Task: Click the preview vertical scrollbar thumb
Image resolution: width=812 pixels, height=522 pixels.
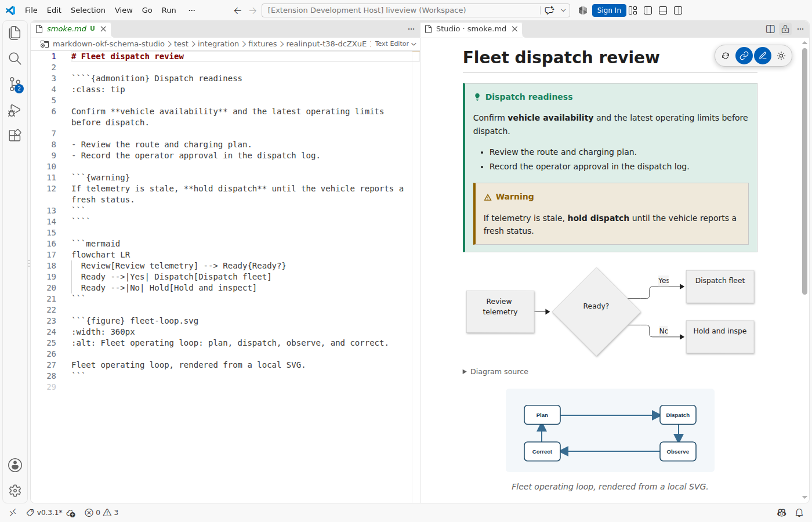Action: point(805,172)
